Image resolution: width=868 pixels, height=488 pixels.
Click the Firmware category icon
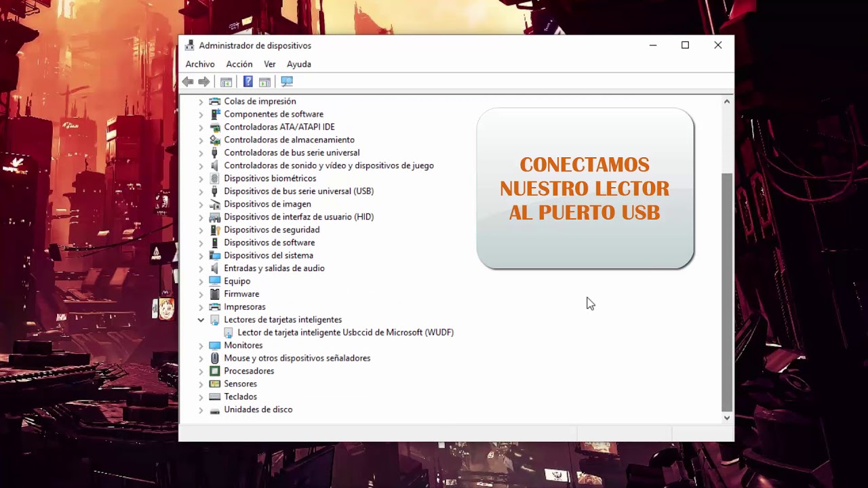tap(215, 293)
